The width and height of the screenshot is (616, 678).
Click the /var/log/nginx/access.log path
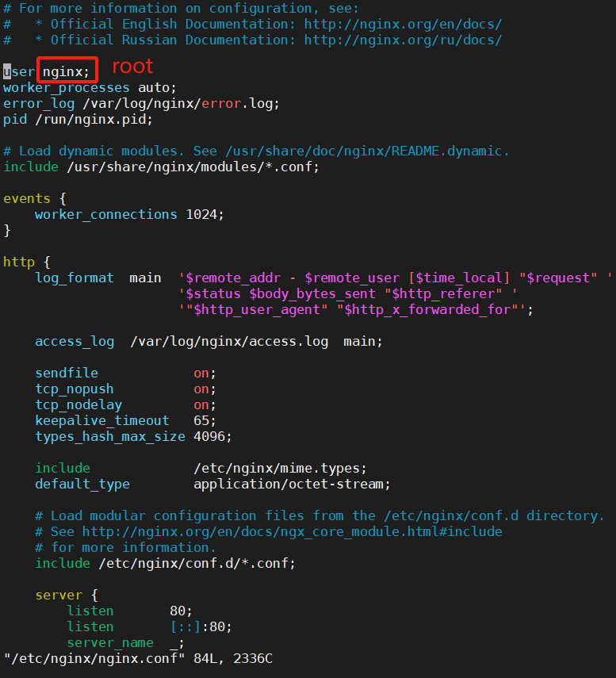pos(229,342)
